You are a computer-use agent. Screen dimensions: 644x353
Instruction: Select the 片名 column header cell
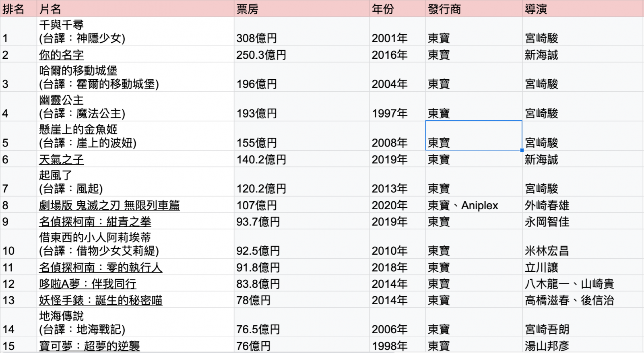click(136, 9)
